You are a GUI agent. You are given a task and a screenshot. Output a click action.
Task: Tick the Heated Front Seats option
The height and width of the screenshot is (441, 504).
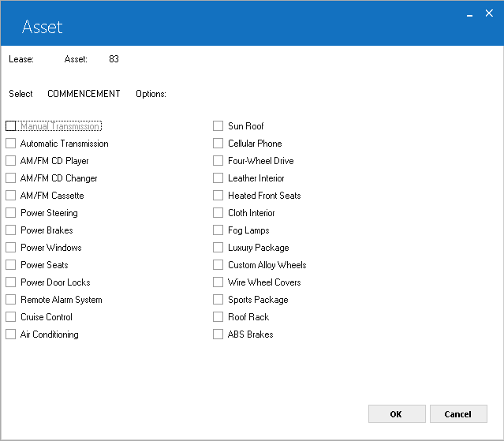click(218, 196)
